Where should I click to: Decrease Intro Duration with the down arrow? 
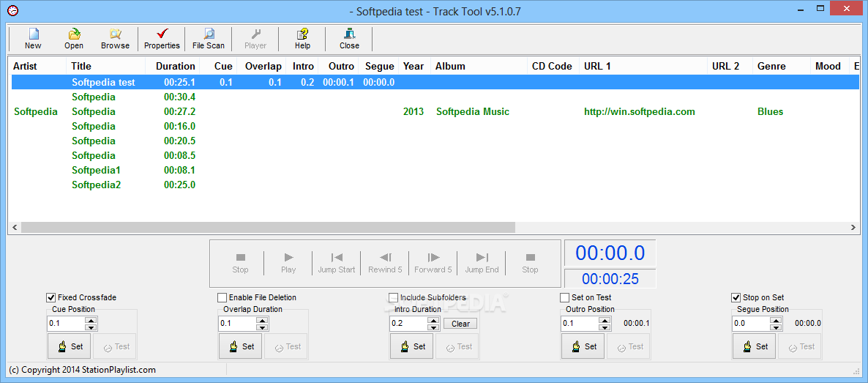click(x=433, y=327)
